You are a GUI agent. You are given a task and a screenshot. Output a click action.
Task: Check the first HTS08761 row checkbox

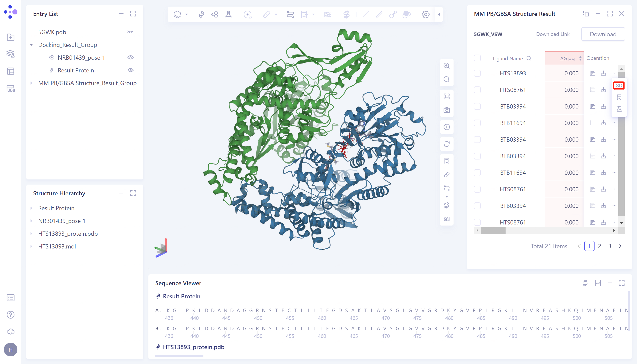coord(477,90)
